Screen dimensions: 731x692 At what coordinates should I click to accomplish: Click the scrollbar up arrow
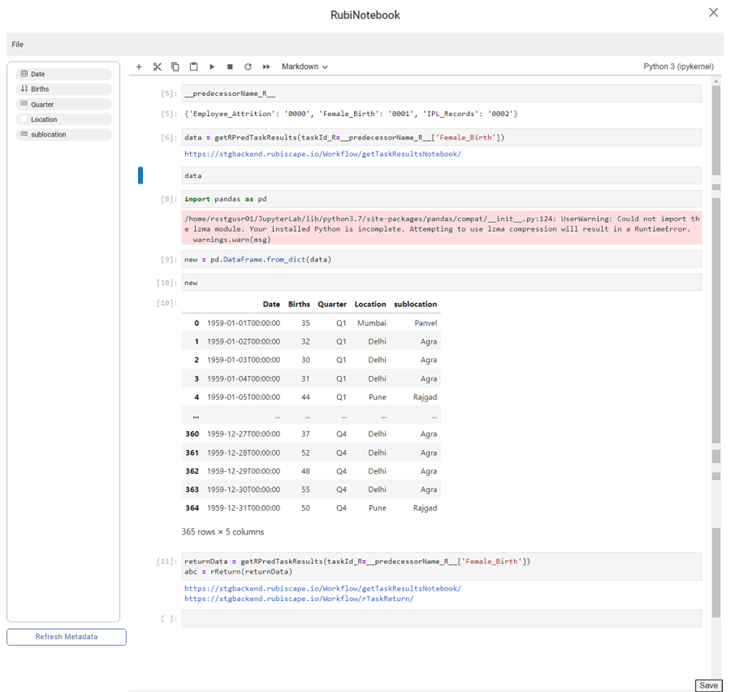(x=716, y=81)
